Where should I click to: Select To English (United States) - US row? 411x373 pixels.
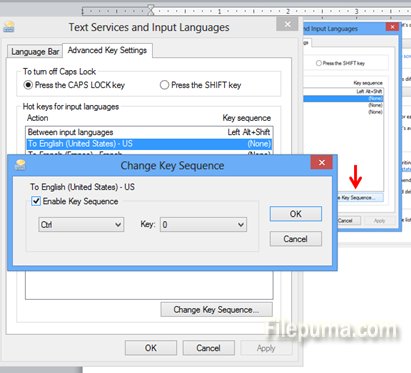coord(149,144)
